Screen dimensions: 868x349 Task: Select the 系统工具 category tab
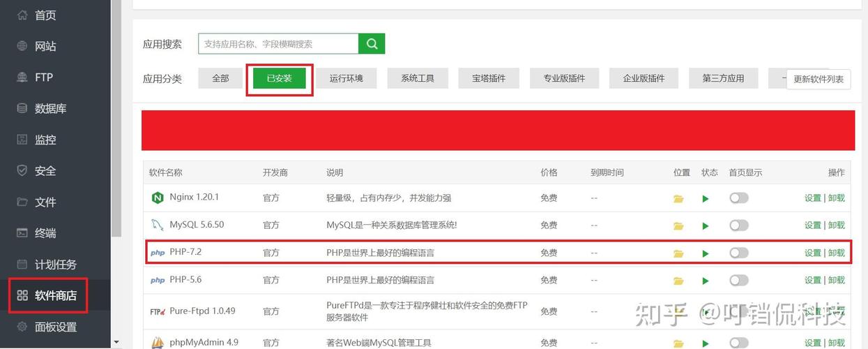click(x=418, y=78)
